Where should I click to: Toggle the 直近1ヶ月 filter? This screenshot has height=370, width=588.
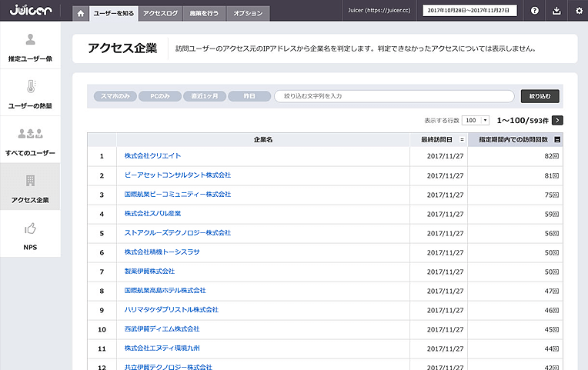(204, 96)
